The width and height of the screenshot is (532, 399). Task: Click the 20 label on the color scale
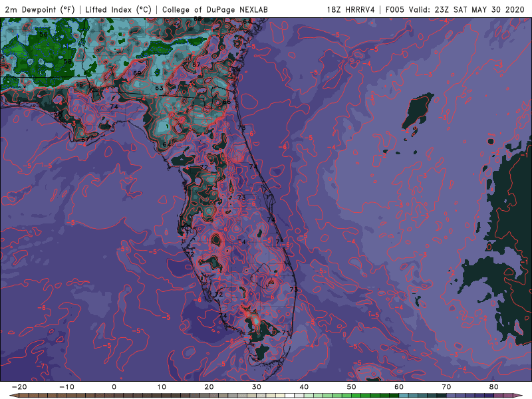click(x=209, y=387)
